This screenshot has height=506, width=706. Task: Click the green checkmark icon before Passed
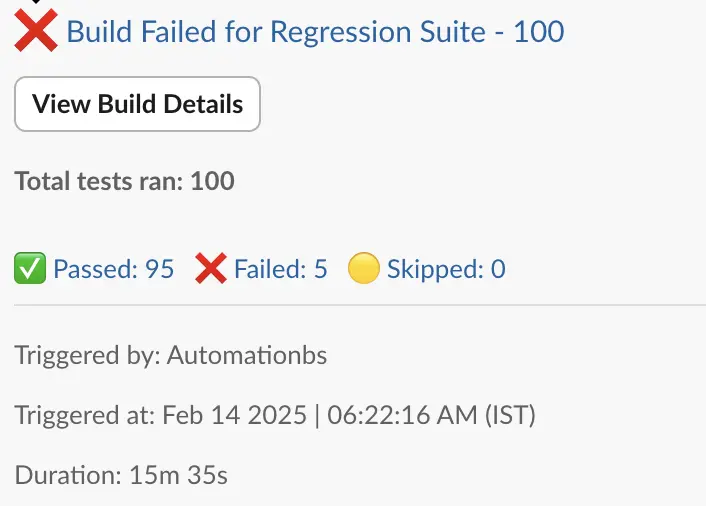click(28, 269)
